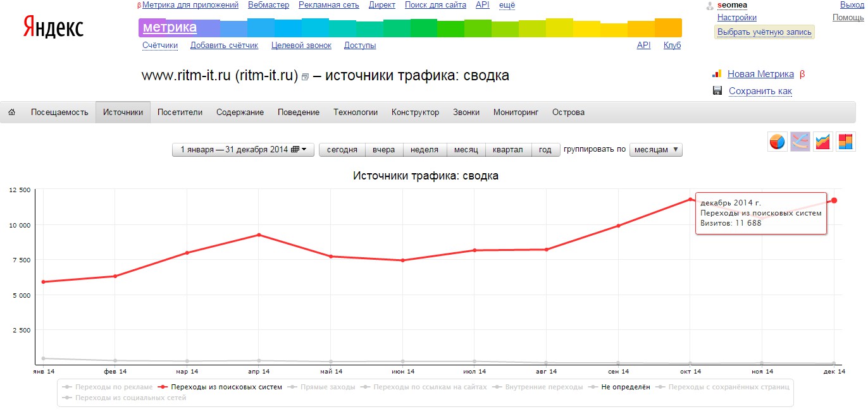Select the line chart view icon
The width and height of the screenshot is (868, 414).
tap(800, 142)
